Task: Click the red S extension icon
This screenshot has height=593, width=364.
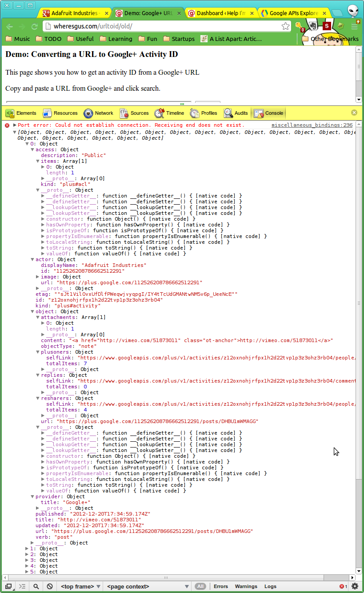Action: point(327,26)
